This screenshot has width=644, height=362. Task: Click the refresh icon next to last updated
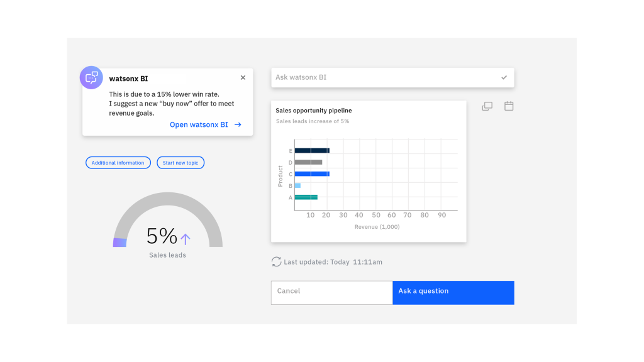coord(276,261)
